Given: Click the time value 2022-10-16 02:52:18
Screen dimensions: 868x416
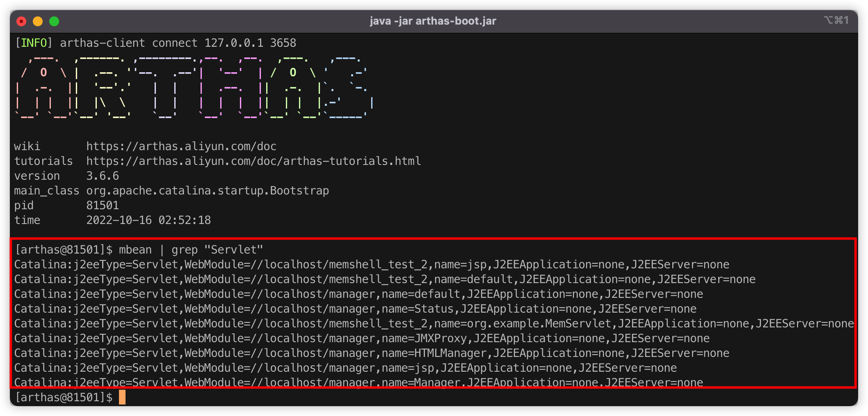Looking at the screenshot, I should [x=148, y=220].
